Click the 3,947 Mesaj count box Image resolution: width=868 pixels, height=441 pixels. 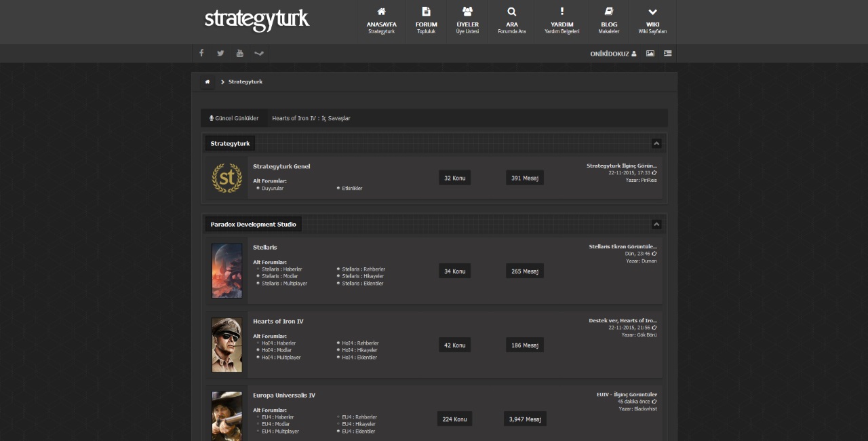tap(526, 419)
